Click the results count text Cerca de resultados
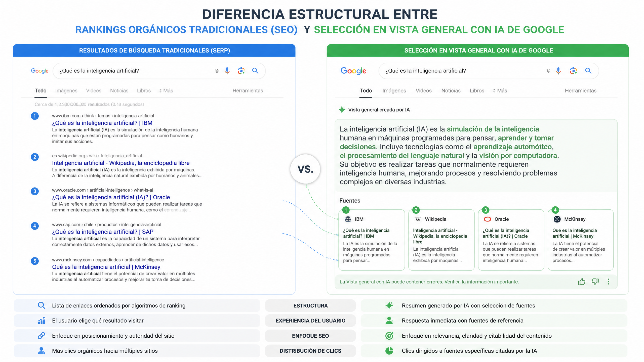The height and width of the screenshot is (362, 644). click(x=89, y=104)
